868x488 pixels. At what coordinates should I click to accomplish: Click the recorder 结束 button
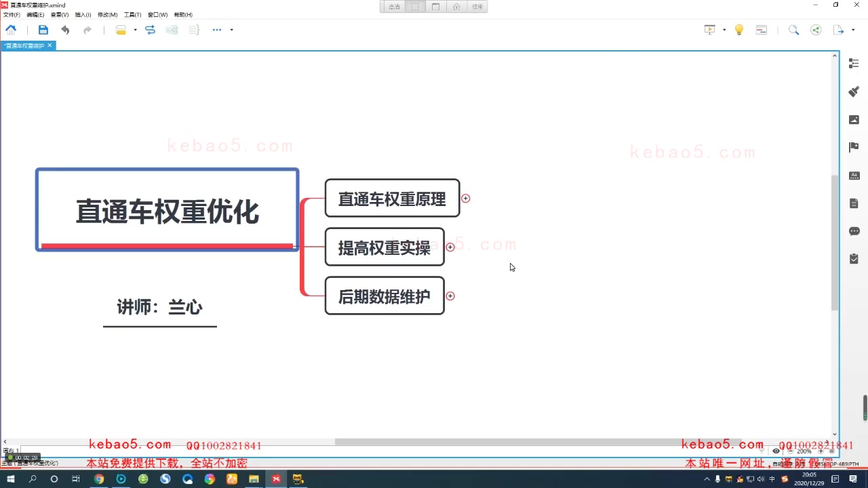tap(477, 7)
